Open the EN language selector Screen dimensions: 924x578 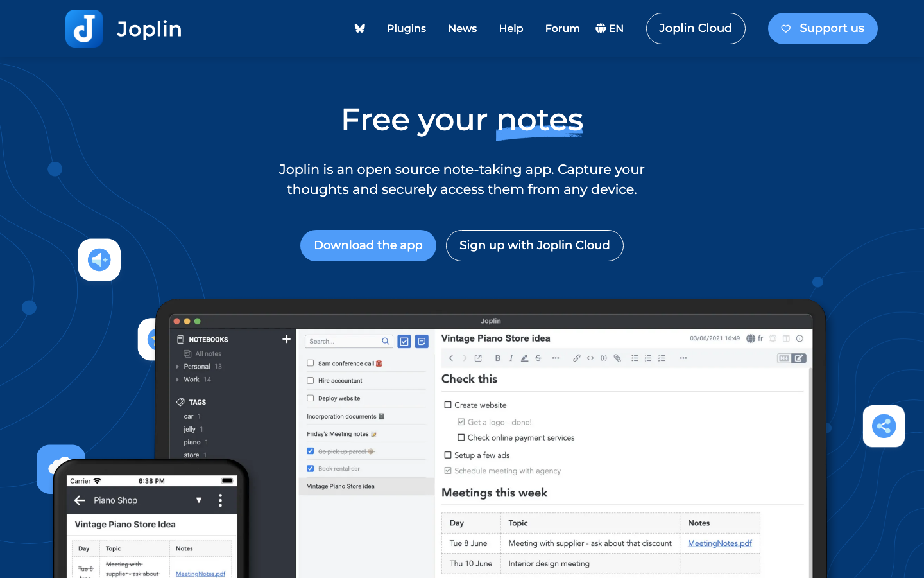pos(609,28)
